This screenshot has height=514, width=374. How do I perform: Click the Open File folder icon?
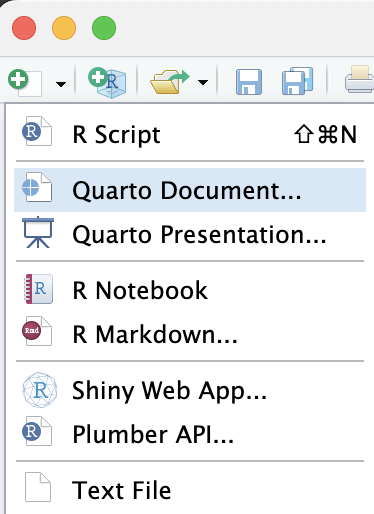[170, 82]
